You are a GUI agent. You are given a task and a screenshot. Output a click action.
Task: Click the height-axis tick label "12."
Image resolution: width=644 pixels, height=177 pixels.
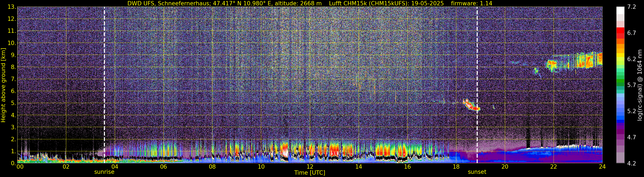12,19
